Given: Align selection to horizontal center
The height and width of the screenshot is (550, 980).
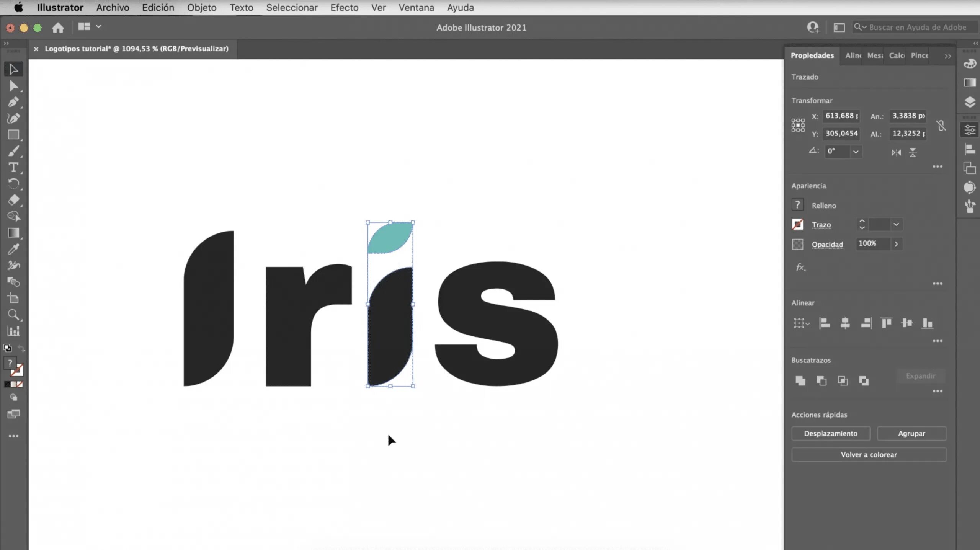Looking at the screenshot, I should tap(845, 323).
